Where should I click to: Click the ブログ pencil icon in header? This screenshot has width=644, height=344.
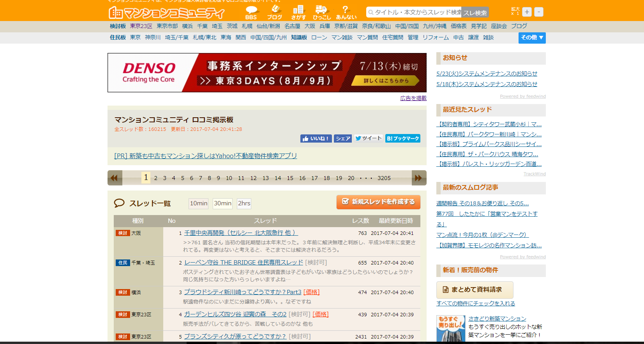(x=275, y=12)
